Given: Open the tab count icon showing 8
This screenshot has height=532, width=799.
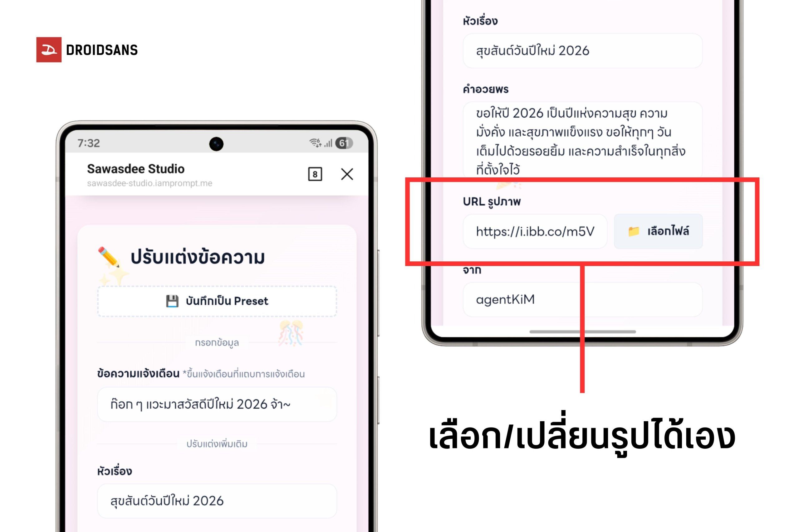Looking at the screenshot, I should click(314, 174).
